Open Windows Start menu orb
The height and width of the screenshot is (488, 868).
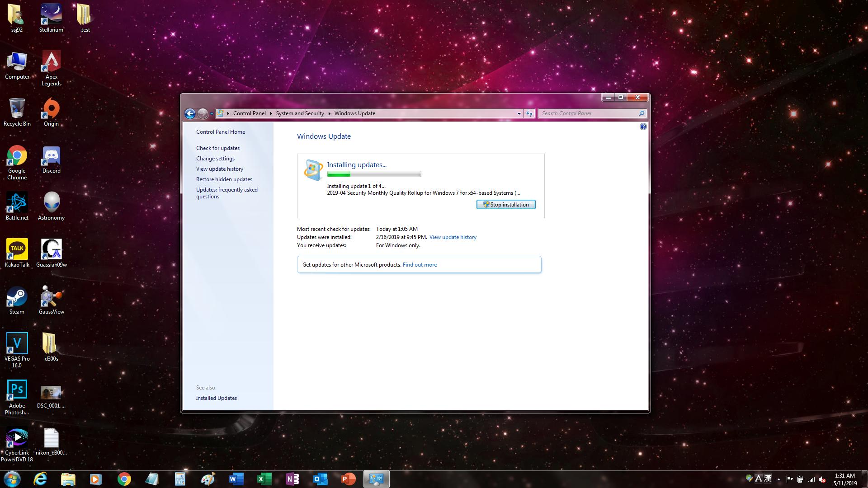[x=12, y=479]
